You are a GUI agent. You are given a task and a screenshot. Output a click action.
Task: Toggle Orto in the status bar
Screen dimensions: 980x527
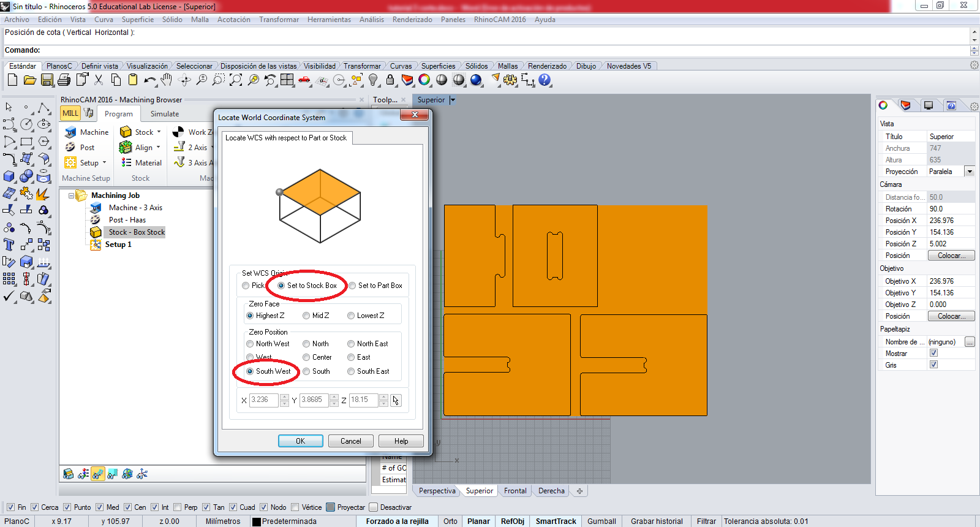point(450,521)
